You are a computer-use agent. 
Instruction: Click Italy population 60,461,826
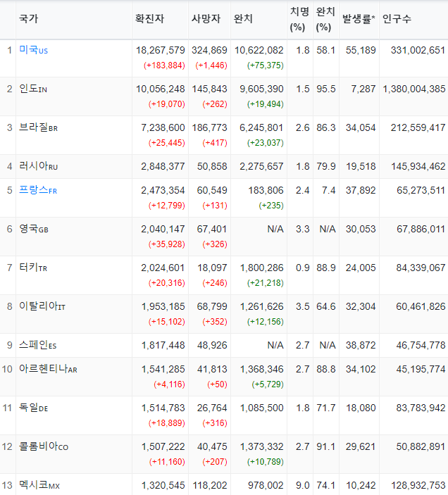click(421, 306)
